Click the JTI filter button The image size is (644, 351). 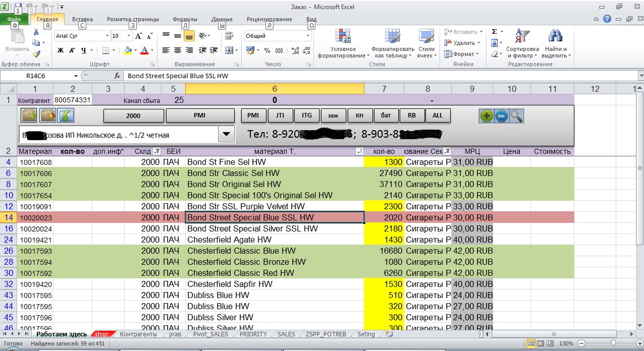tap(280, 115)
